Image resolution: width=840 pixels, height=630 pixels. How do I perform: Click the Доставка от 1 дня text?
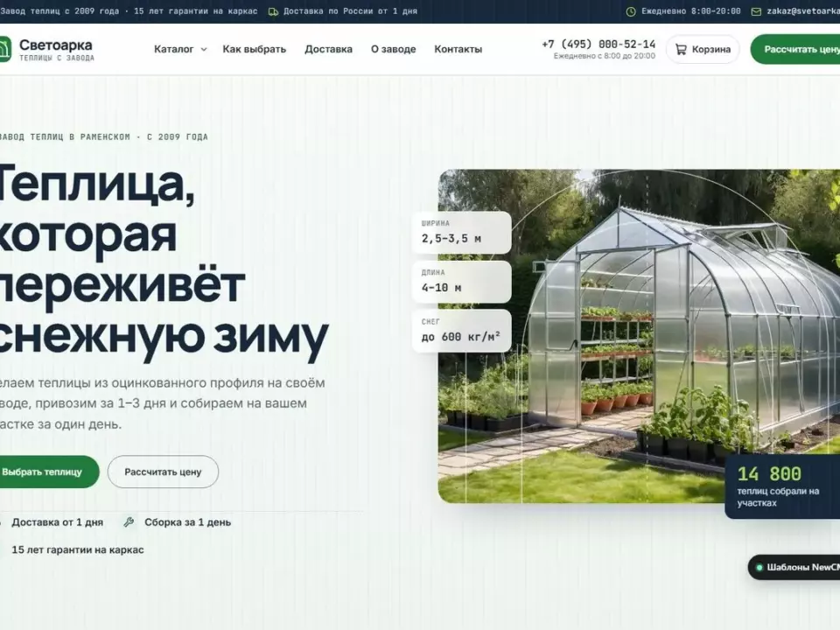click(x=58, y=522)
